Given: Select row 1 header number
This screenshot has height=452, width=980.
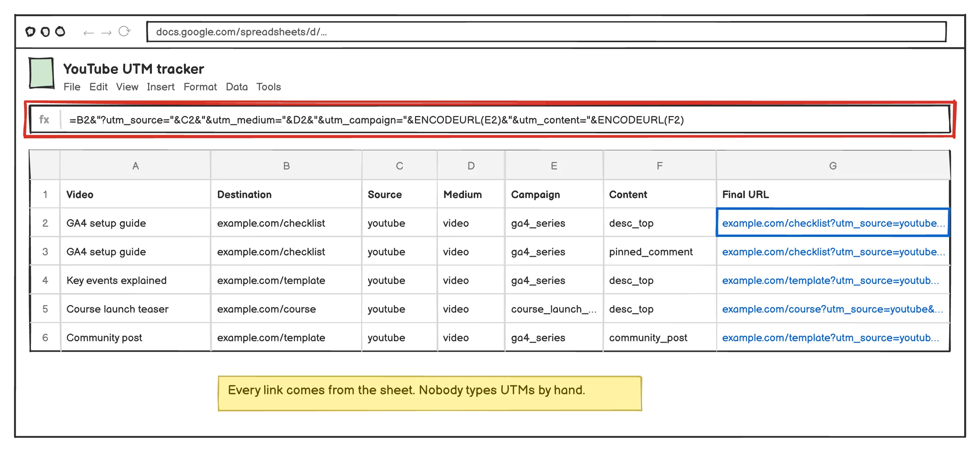Looking at the screenshot, I should (x=45, y=194).
